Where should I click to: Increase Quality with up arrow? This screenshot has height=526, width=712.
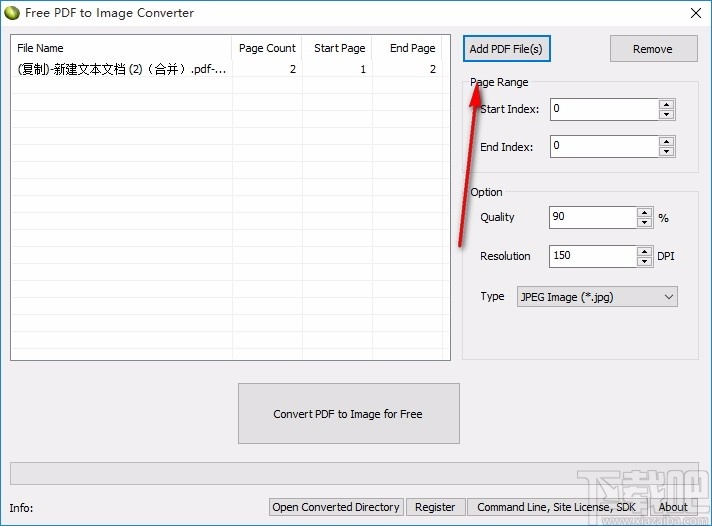click(x=645, y=212)
